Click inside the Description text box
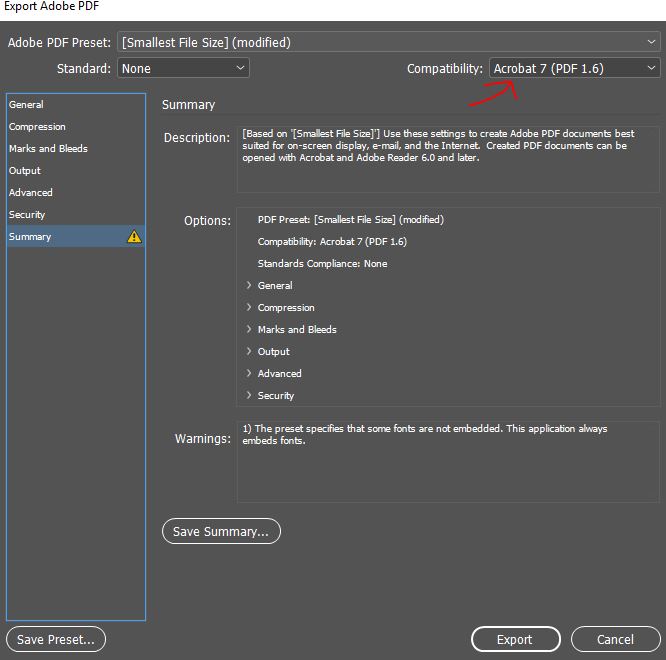This screenshot has width=666, height=660. pos(448,159)
